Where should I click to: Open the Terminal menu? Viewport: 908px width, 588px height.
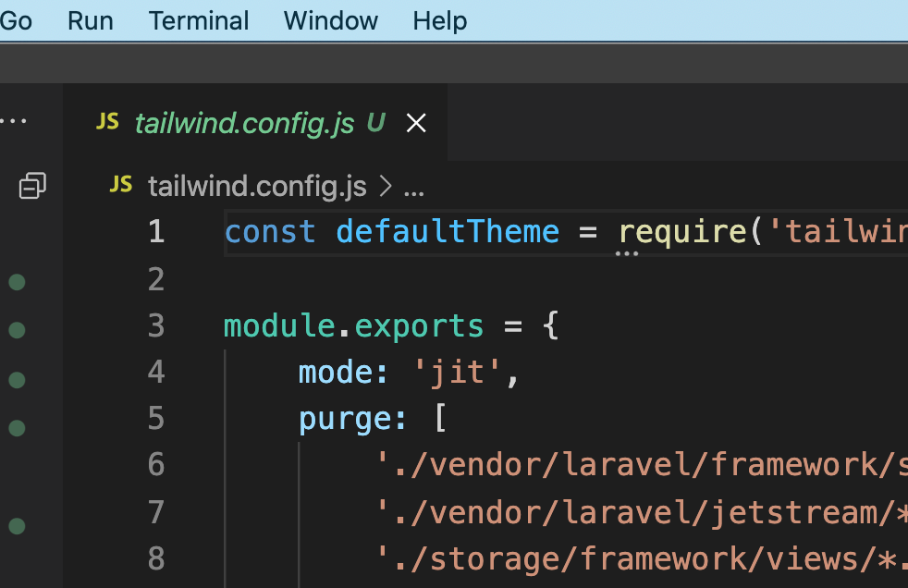pos(198,20)
